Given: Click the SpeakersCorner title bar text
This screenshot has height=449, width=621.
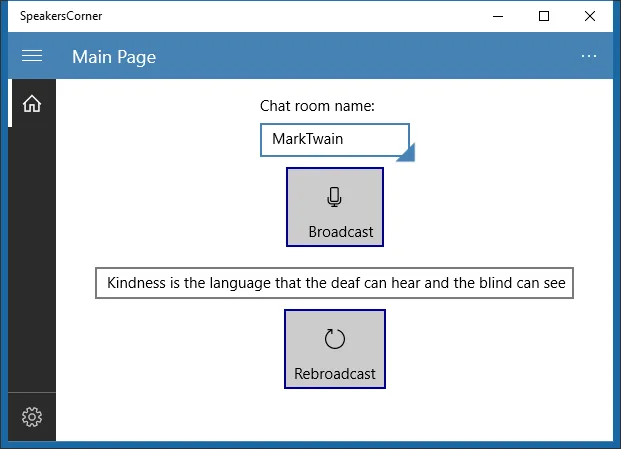Looking at the screenshot, I should [x=61, y=16].
